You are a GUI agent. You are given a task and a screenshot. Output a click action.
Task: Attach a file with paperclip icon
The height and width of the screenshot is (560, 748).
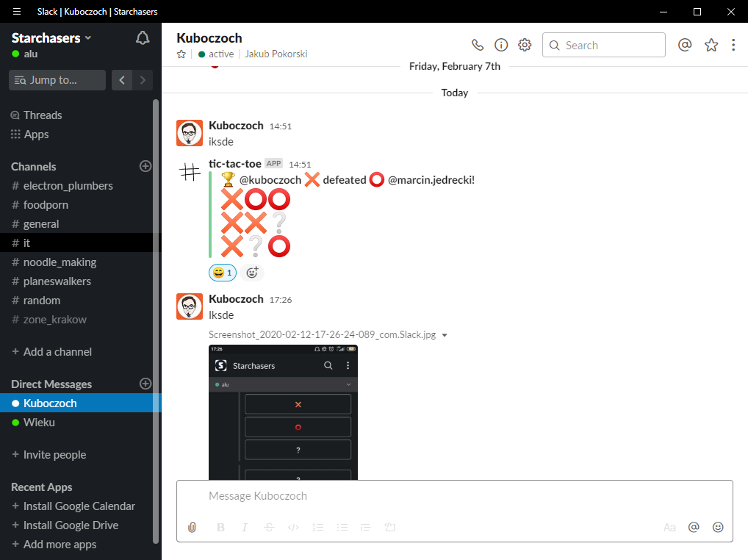193,527
